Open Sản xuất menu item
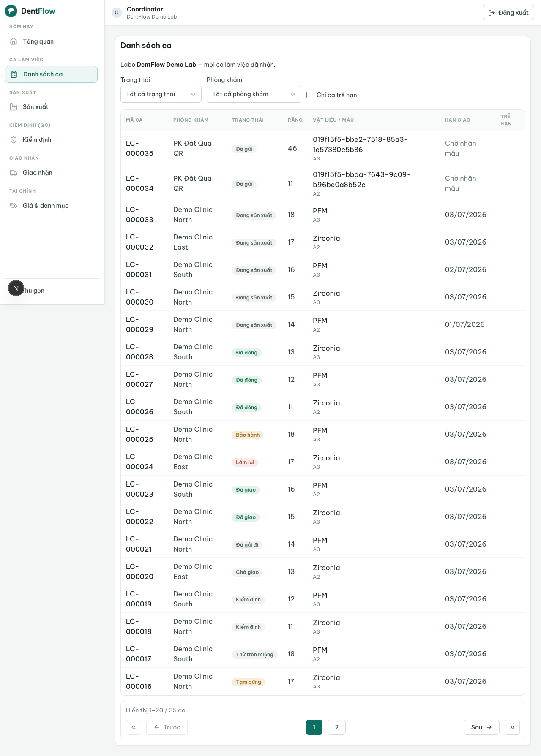541x756 pixels. [51, 107]
